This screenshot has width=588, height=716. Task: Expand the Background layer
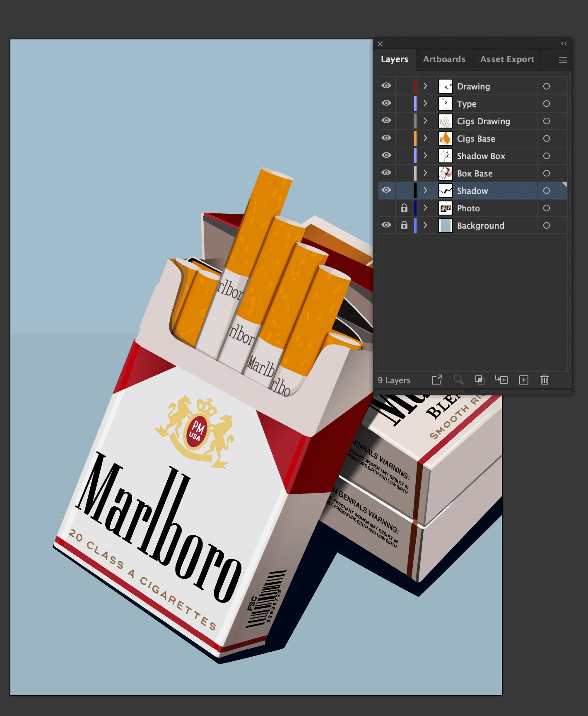click(x=425, y=225)
